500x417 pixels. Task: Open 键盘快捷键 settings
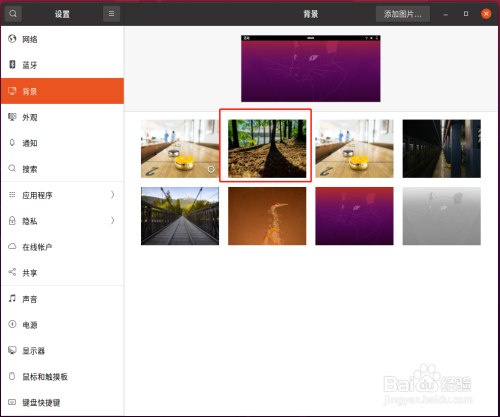62,403
